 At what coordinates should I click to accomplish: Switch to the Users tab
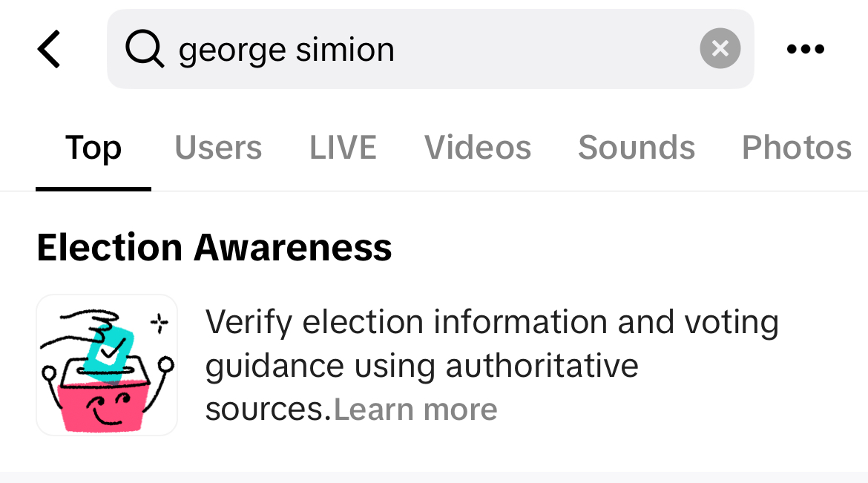tap(218, 148)
